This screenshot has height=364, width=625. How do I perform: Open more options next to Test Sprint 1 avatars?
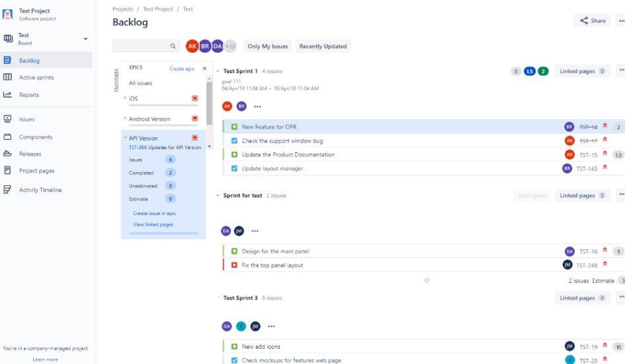click(257, 106)
